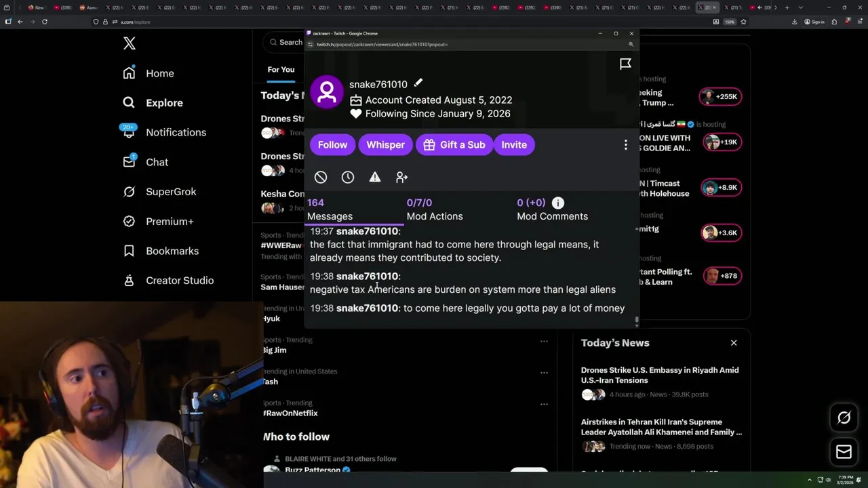This screenshot has width=868, height=488.
Task: Edit snake761010 nickname pencil icon
Action: tap(418, 83)
